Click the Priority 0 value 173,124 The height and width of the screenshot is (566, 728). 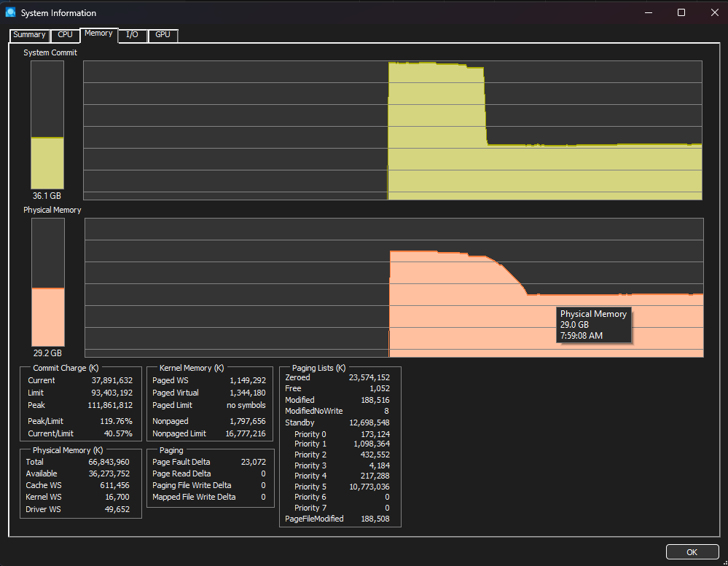click(375, 435)
